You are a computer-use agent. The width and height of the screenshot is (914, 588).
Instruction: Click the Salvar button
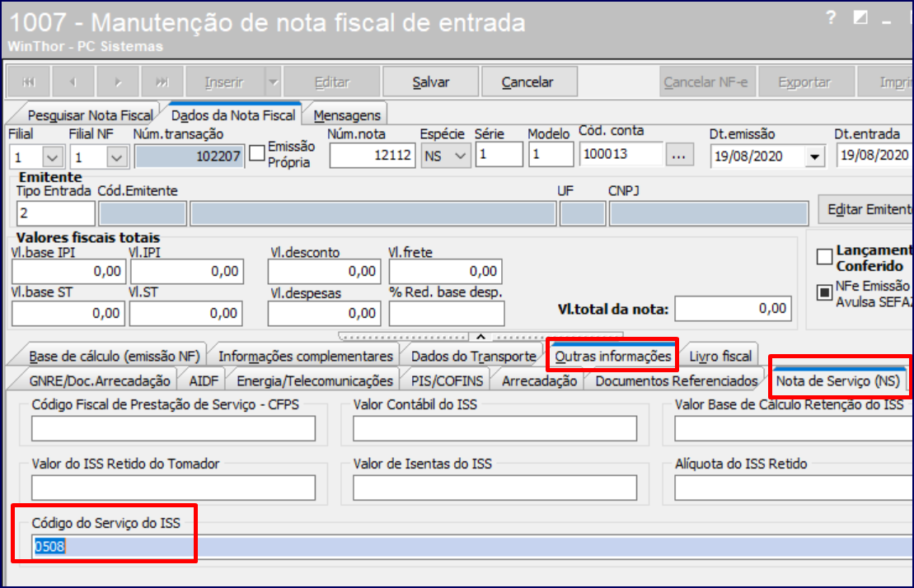[431, 82]
